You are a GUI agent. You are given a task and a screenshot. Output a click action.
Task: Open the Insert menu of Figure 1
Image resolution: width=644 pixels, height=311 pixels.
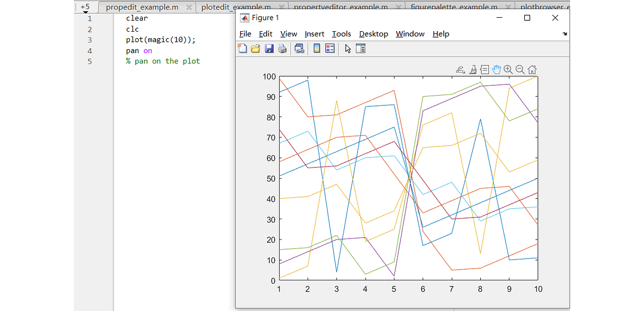(x=314, y=34)
